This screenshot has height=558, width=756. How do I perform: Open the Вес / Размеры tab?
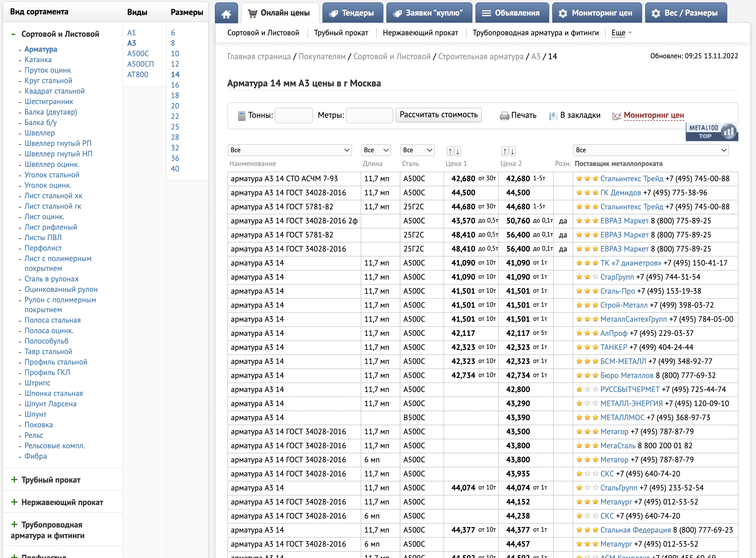point(686,13)
